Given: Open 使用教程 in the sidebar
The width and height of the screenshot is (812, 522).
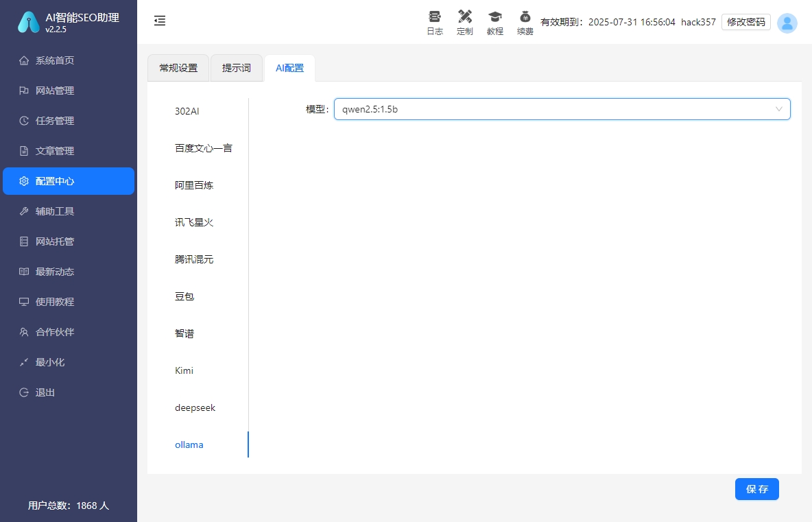Looking at the screenshot, I should click(69, 301).
